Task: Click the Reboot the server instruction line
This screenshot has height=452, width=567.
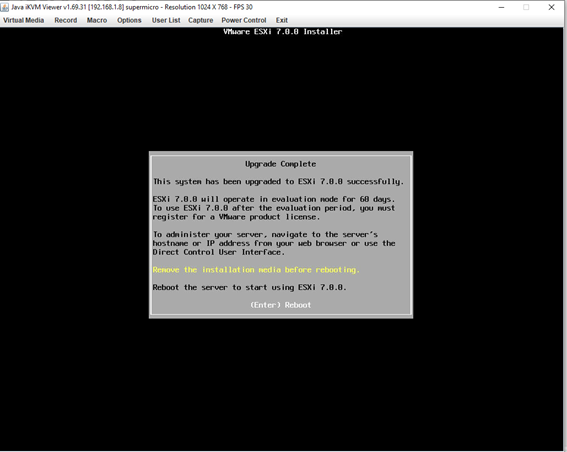Action: pyautogui.click(x=250, y=287)
